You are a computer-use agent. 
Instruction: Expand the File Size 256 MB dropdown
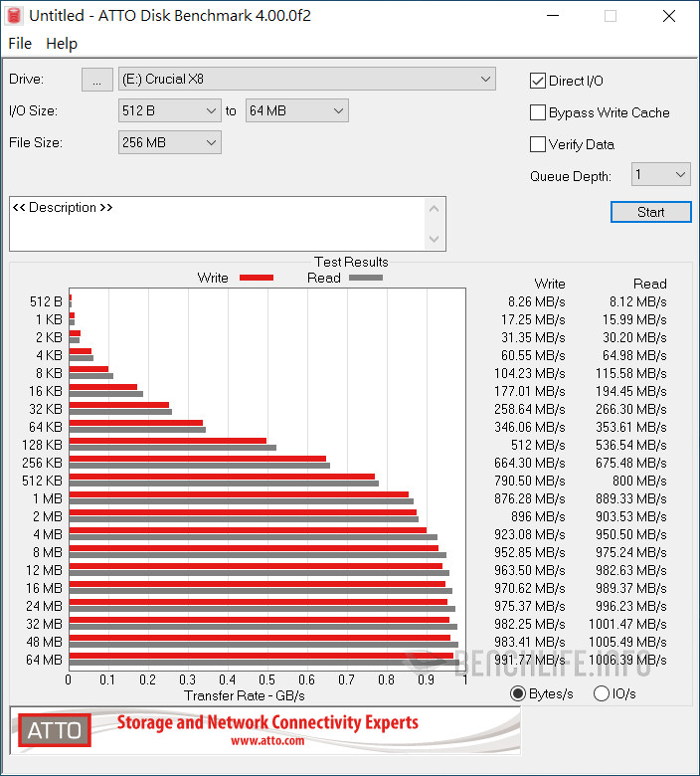pyautogui.click(x=169, y=142)
